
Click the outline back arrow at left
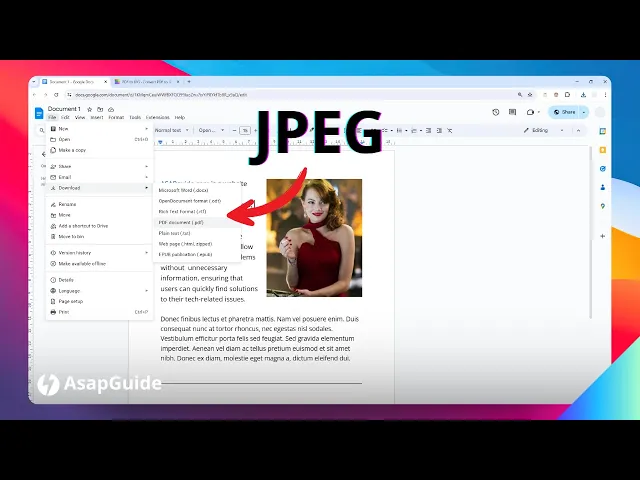tap(43, 154)
